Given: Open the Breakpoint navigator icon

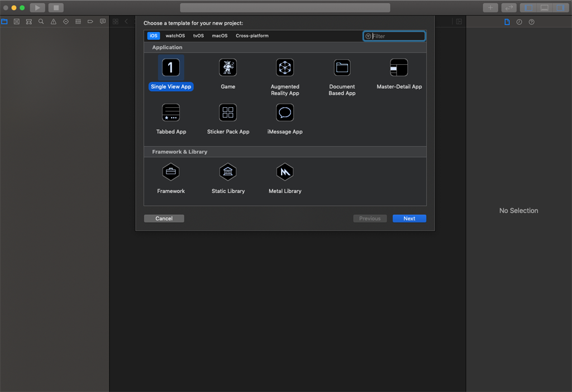Looking at the screenshot, I should (90, 22).
